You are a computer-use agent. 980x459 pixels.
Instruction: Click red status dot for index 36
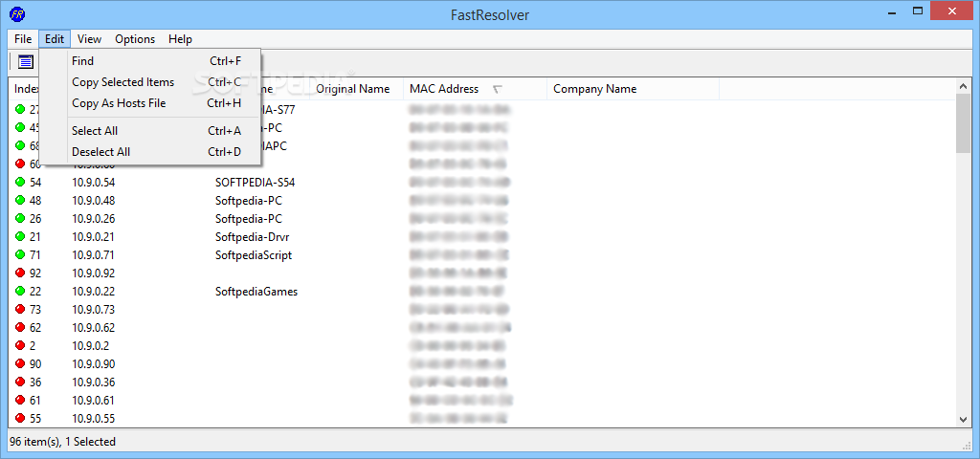click(19, 382)
